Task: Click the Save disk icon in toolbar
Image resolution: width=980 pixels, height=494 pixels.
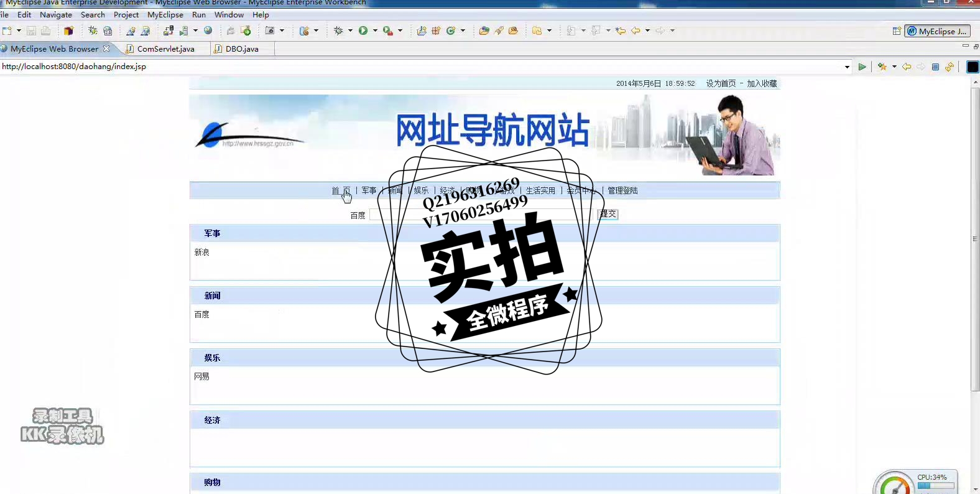Action: [x=31, y=30]
